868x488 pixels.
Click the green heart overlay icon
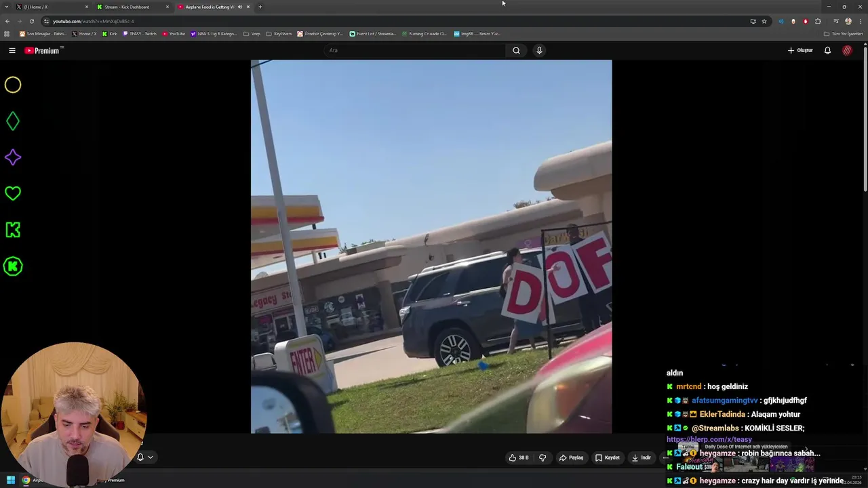click(x=13, y=193)
